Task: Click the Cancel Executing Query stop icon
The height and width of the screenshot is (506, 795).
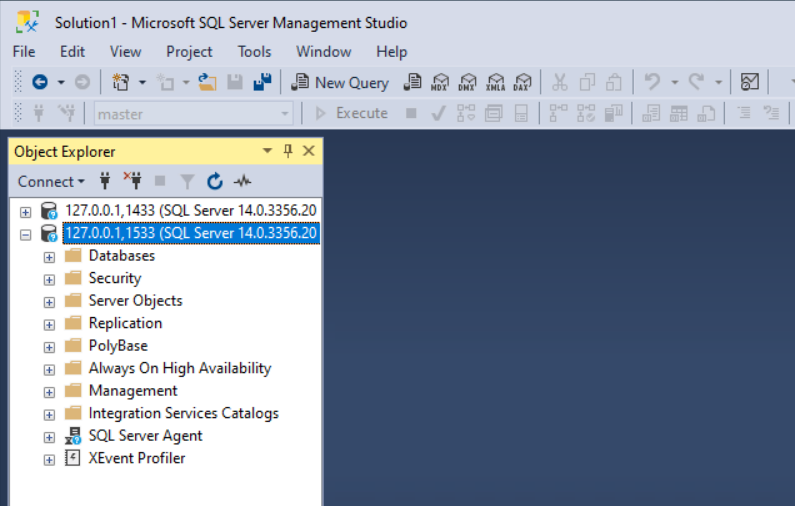Action: [x=411, y=113]
